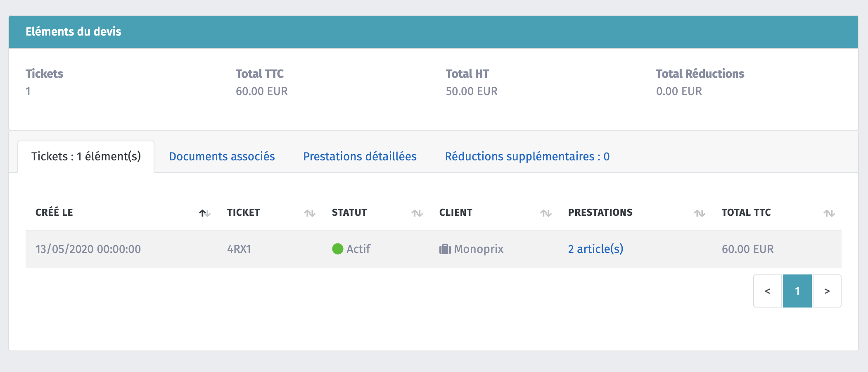Screen dimensions: 868x372
Task: Switch to the Documents associés tab
Action: (x=222, y=157)
